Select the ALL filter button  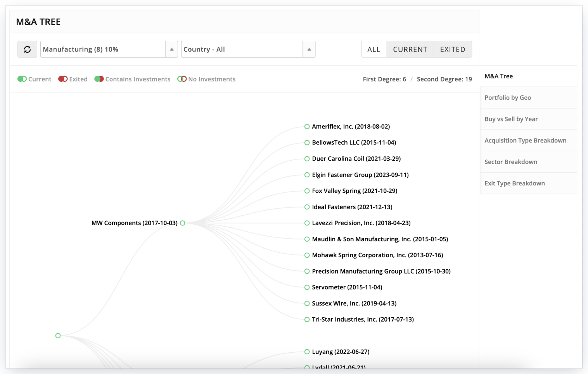pos(374,49)
